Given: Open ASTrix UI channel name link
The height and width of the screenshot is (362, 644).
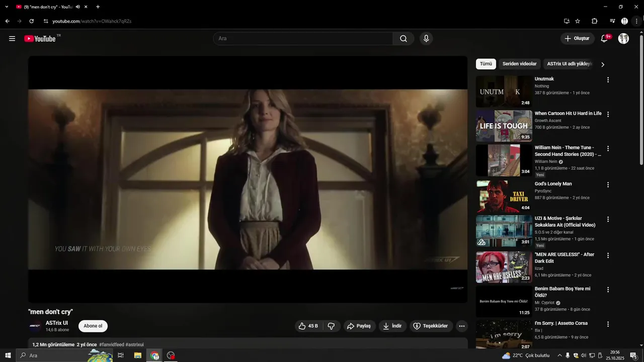Looking at the screenshot, I should [x=57, y=323].
